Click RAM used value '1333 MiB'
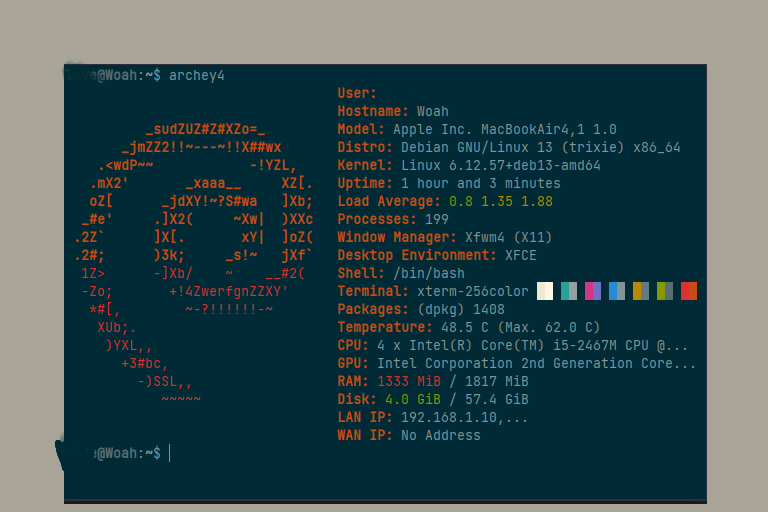Image resolution: width=768 pixels, height=512 pixels. [x=409, y=382]
